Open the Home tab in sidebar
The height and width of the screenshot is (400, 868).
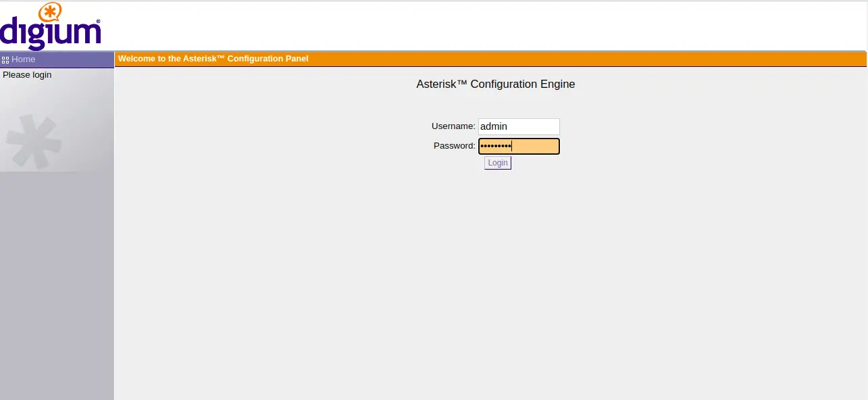click(57, 59)
